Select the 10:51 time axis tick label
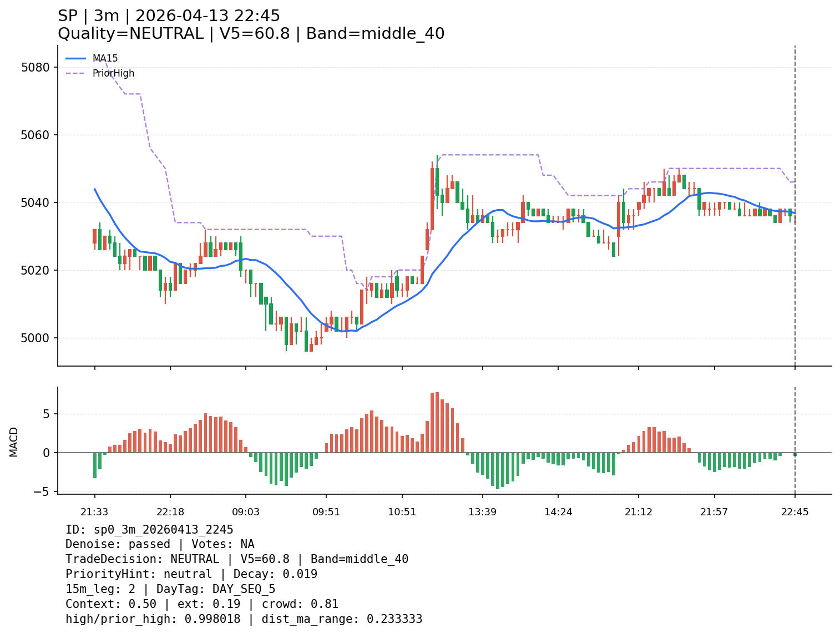 pyautogui.click(x=402, y=511)
